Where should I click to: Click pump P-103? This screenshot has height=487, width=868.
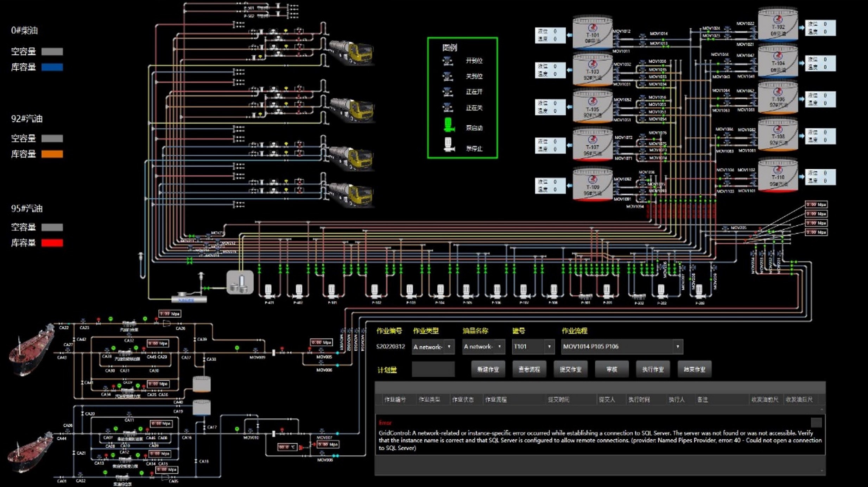410,292
